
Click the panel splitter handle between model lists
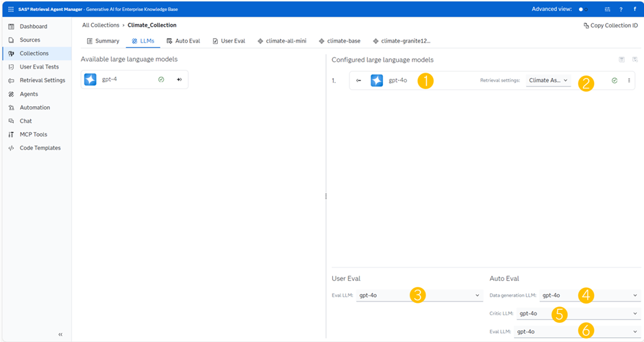coord(326,197)
